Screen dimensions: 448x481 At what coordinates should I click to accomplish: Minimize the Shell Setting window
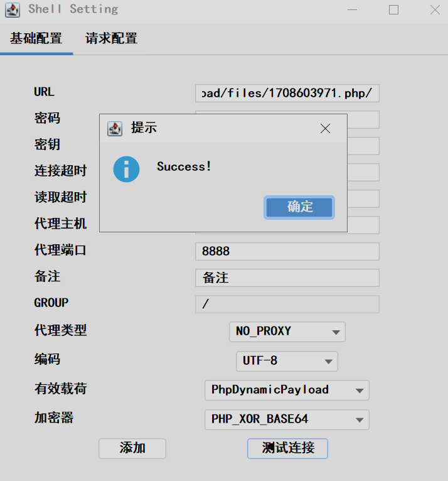[x=352, y=10]
